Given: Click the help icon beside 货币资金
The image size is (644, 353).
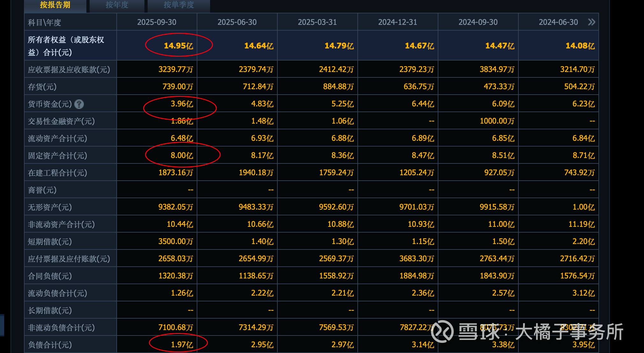Looking at the screenshot, I should pos(79,104).
